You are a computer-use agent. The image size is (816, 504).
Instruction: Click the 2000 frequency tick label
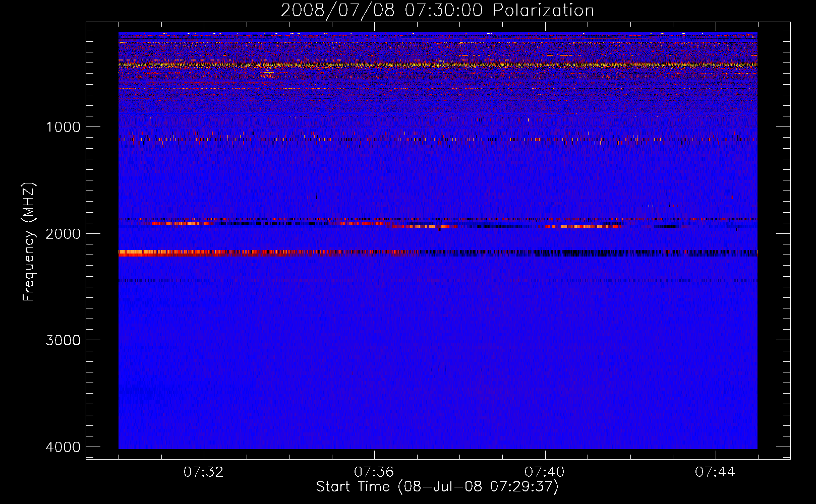point(63,233)
